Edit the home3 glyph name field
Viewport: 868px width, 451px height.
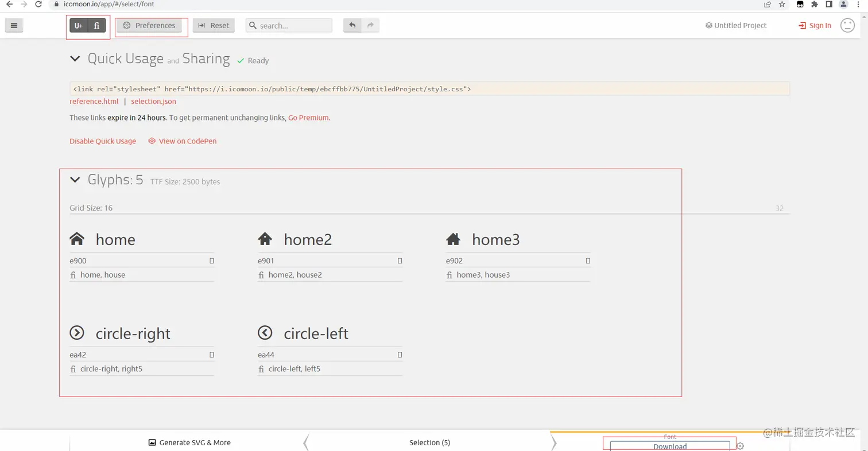(531, 239)
